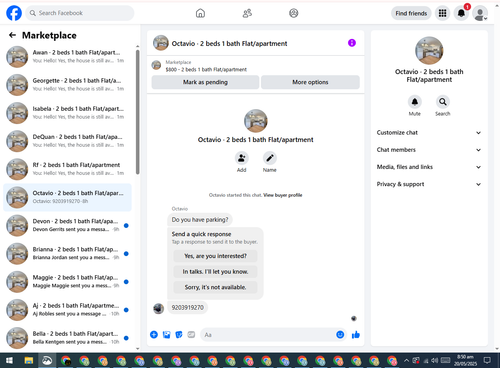
Task: Click the Add people icon in chat
Action: (x=241, y=158)
